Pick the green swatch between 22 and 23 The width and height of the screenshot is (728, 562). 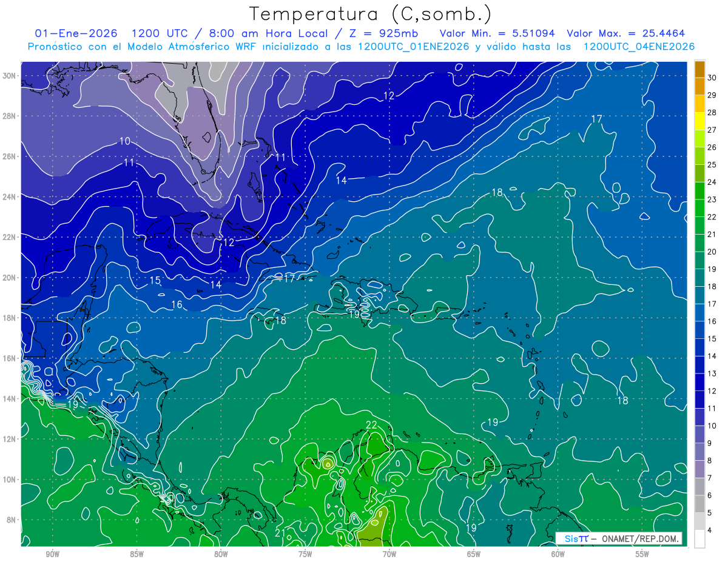[x=699, y=208]
